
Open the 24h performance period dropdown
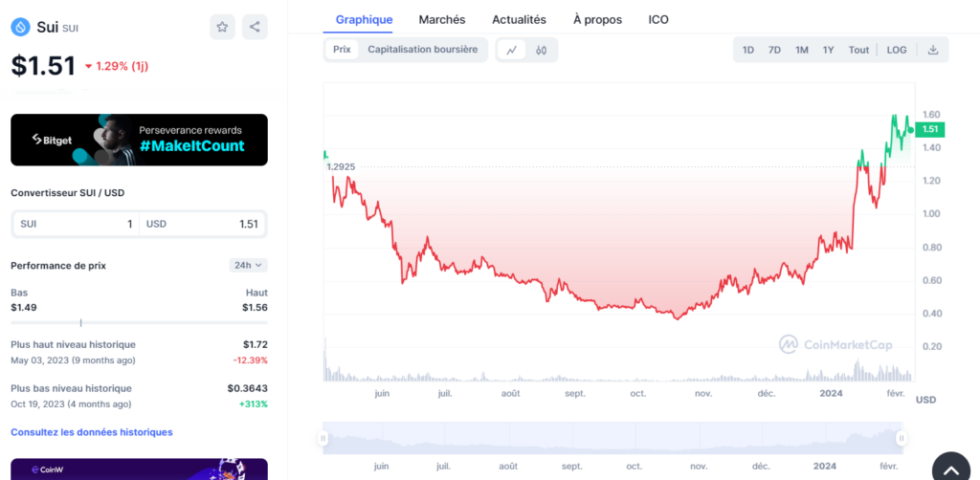pyautogui.click(x=248, y=265)
